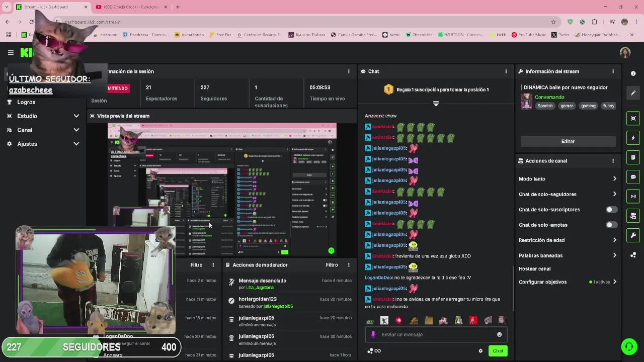The width and height of the screenshot is (644, 362).
Task: Click the gaming tag
Action: coord(588,106)
